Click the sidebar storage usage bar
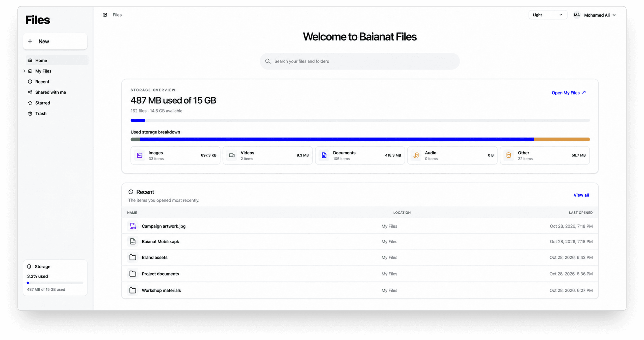This screenshot has height=340, width=644. (55, 283)
